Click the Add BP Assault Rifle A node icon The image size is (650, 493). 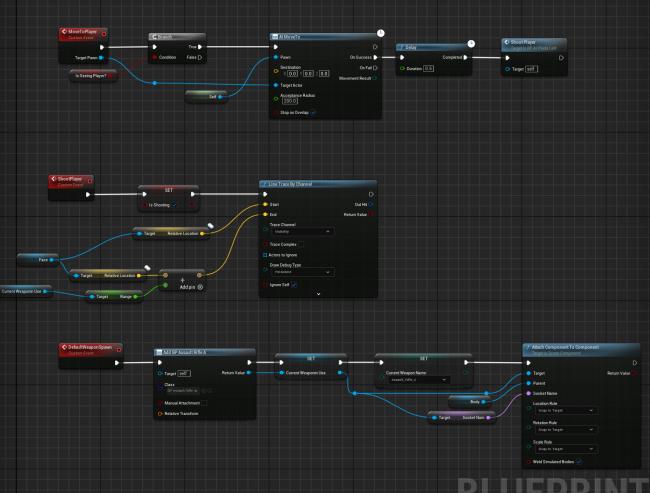coord(159,352)
